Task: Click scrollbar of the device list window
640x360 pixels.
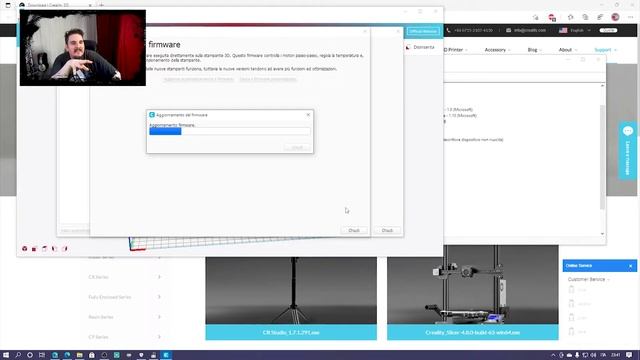Action: pyautogui.click(x=602, y=159)
